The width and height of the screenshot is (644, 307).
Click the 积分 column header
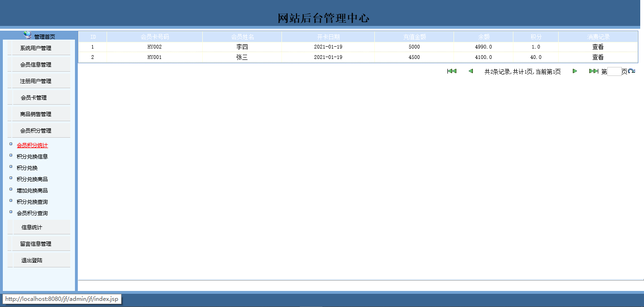pyautogui.click(x=536, y=37)
